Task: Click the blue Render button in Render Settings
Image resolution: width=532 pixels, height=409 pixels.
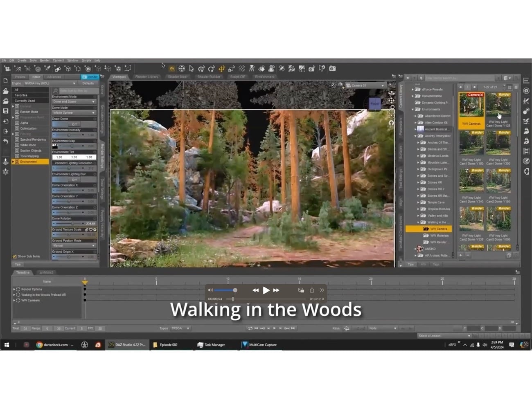Action: click(x=91, y=77)
